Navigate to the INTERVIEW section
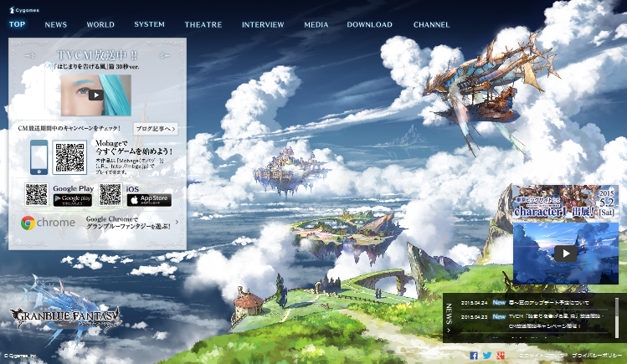This screenshot has height=364, width=627. pos(263,25)
